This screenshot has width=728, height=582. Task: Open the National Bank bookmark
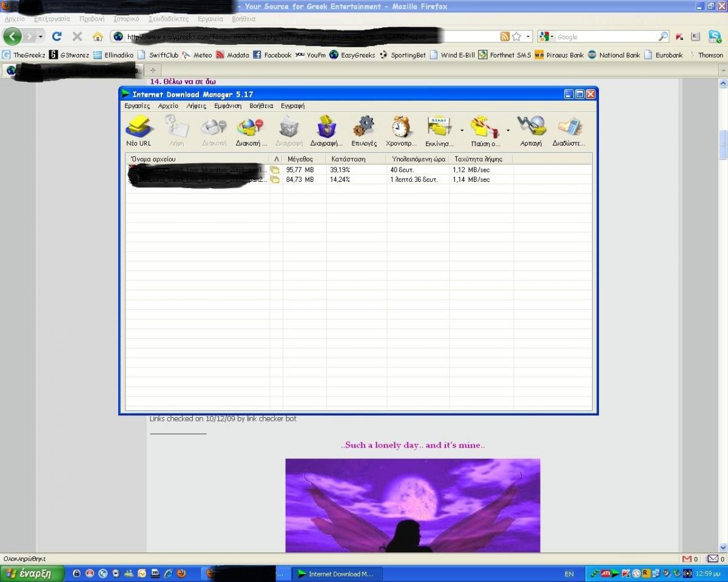tap(613, 55)
